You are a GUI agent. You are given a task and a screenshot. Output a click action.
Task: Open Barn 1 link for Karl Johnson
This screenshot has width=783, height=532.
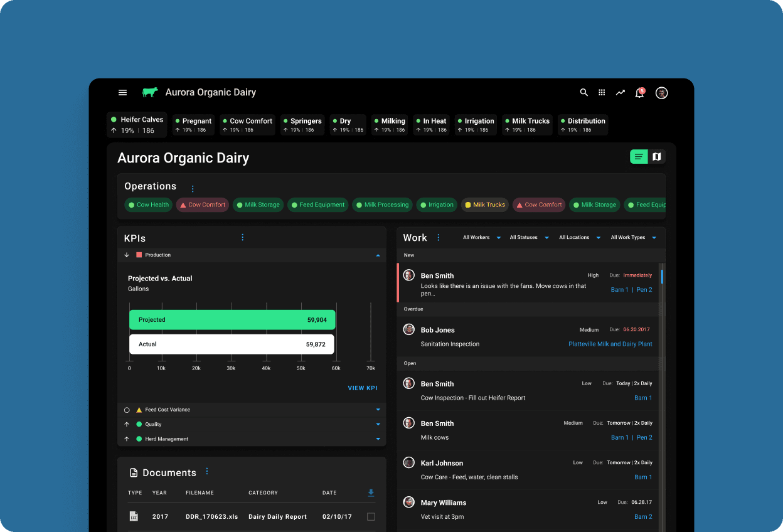coord(643,477)
